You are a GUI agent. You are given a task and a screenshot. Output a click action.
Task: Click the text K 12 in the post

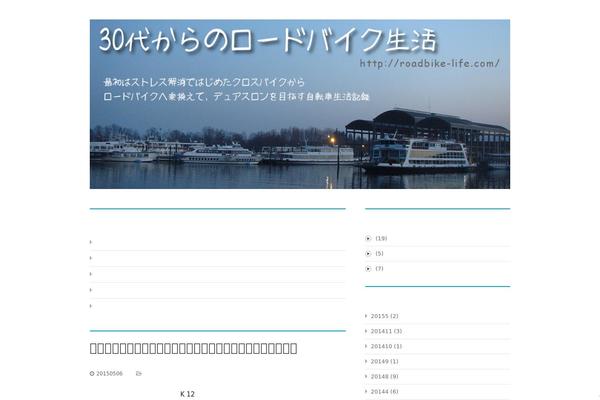click(188, 394)
